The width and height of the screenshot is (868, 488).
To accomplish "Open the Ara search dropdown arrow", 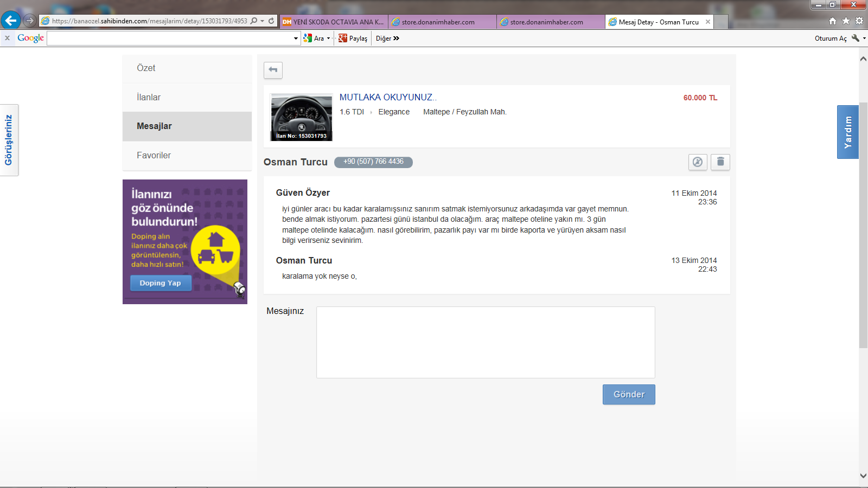I will (x=328, y=38).
